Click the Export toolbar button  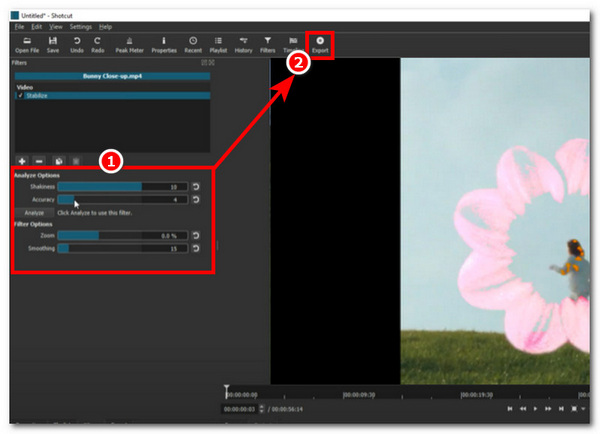point(319,43)
